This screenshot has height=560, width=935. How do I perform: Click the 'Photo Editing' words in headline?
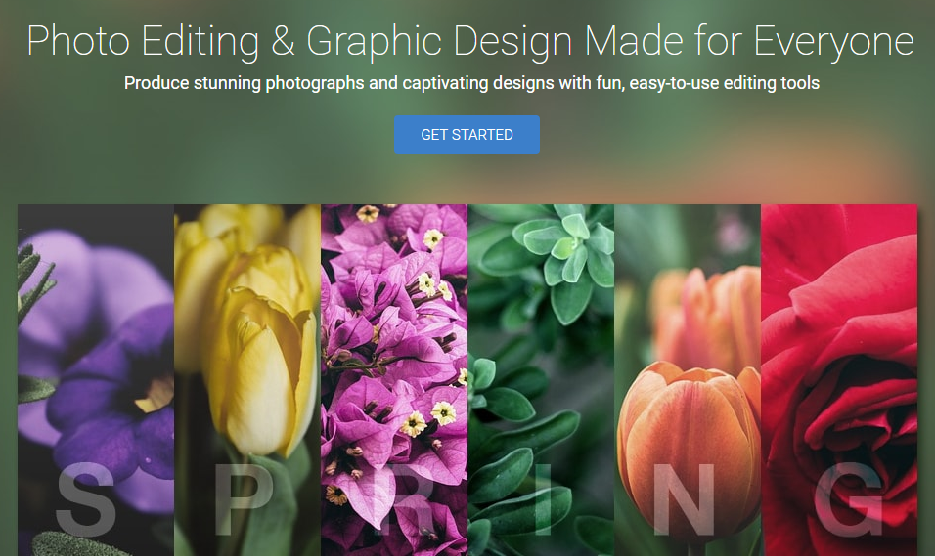tap(143, 42)
